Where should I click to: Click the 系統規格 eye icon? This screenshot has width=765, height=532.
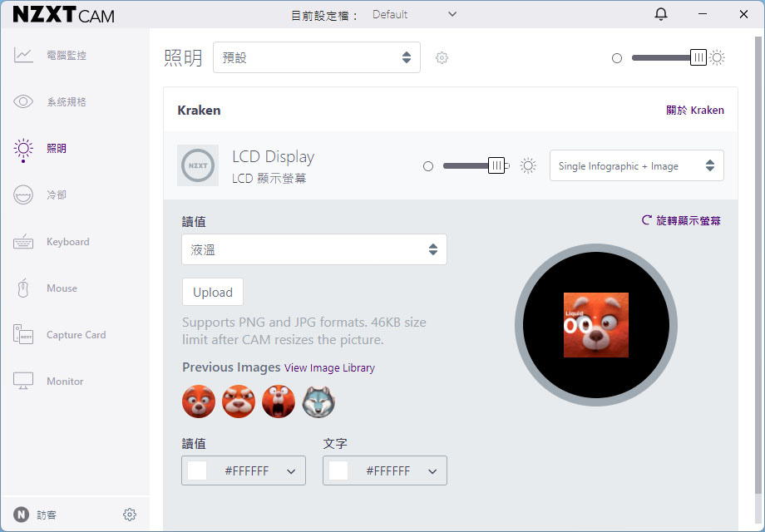click(23, 101)
